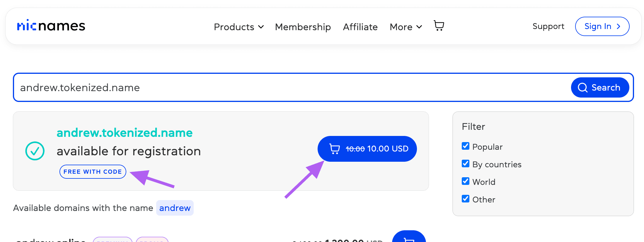
Task: Expand the Products dropdown menu
Action: pos(239,27)
